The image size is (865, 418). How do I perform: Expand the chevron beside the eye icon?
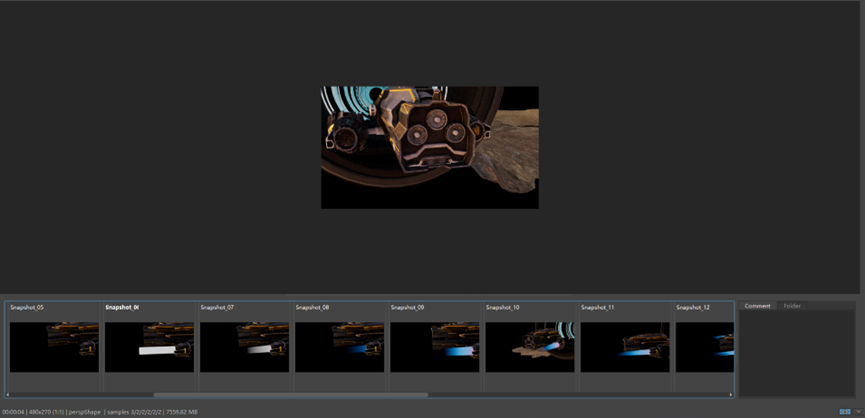858,411
